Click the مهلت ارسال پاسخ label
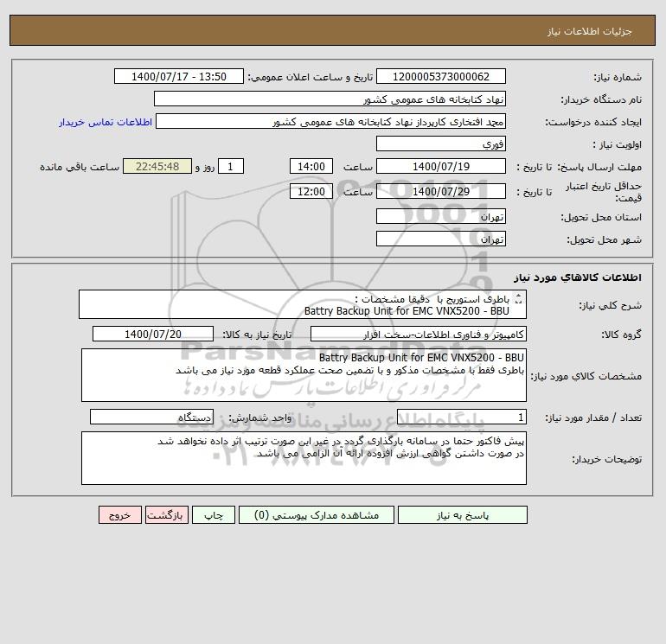This screenshot has height=644, width=666. click(x=599, y=167)
